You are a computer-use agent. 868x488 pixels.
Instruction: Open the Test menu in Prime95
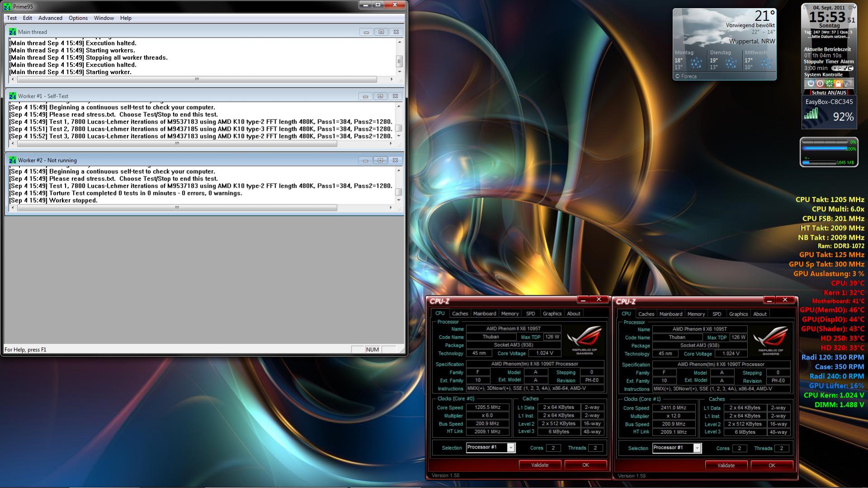click(x=12, y=18)
